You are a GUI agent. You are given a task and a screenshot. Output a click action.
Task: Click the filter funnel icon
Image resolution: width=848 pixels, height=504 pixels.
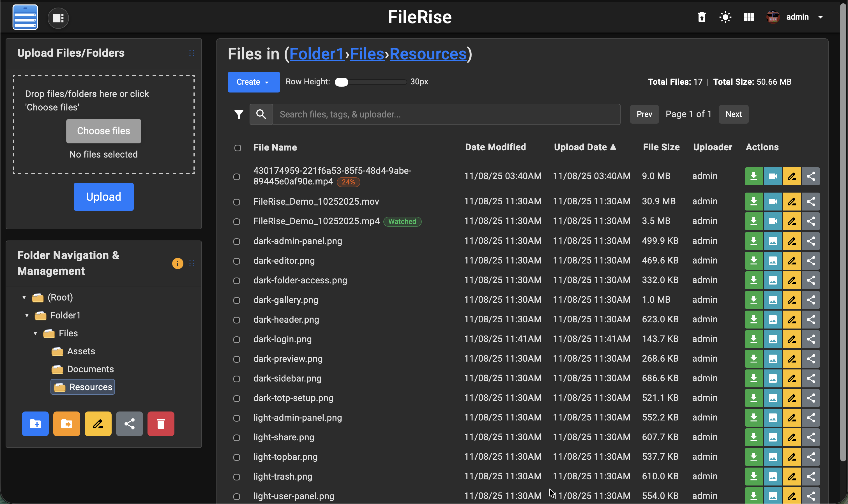(239, 114)
